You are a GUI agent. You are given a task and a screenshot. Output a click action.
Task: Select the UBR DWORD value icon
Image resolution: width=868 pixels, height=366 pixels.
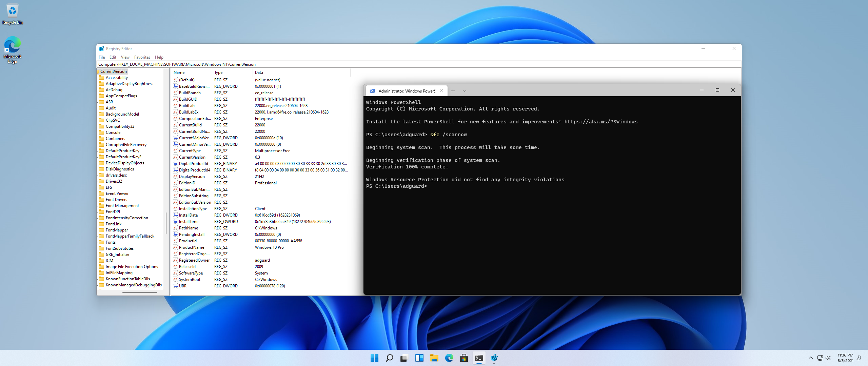click(x=176, y=286)
